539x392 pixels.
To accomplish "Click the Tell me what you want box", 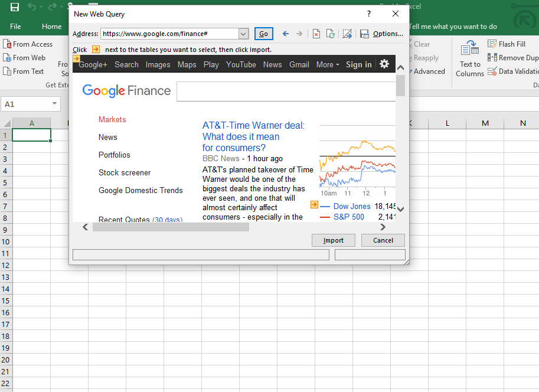I will 453,27.
